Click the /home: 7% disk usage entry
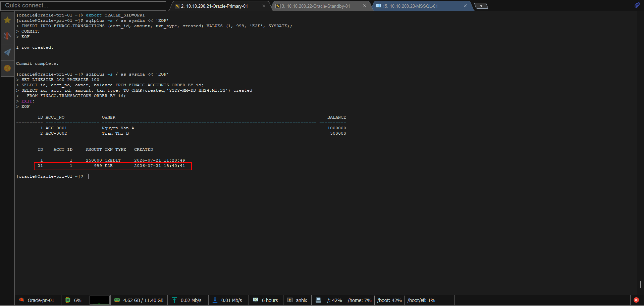Screen dimensions: 644x306 360,300
